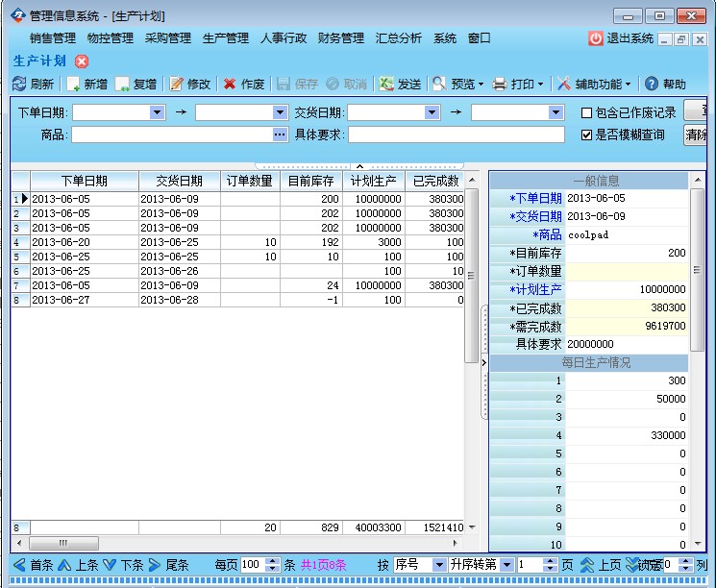Click the 退出系统 power icon
716x588 pixels.
[x=596, y=38]
